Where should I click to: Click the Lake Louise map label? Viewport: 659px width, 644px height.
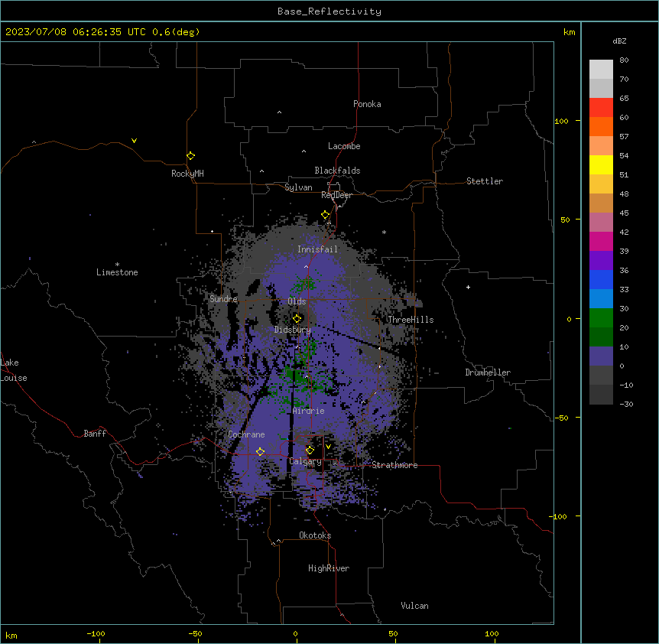pos(14,370)
